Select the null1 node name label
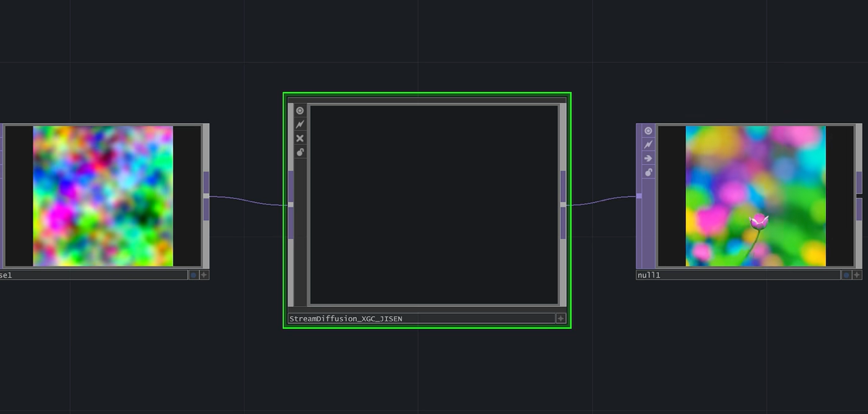The image size is (868, 414). tap(649, 275)
